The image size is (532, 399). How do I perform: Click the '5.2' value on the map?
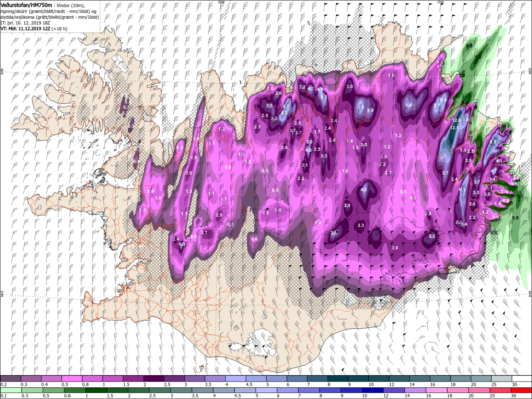(x=324, y=97)
